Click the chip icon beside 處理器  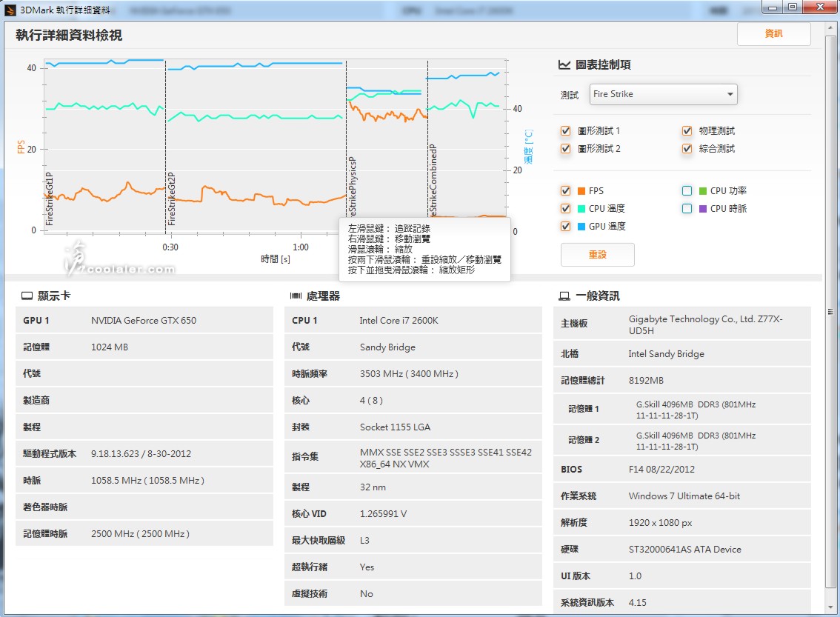(296, 296)
